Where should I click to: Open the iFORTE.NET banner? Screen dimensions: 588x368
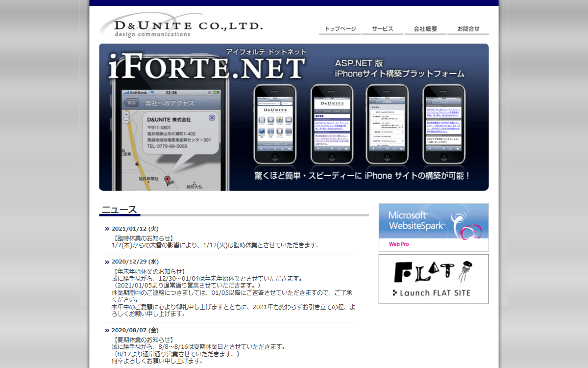click(x=294, y=117)
